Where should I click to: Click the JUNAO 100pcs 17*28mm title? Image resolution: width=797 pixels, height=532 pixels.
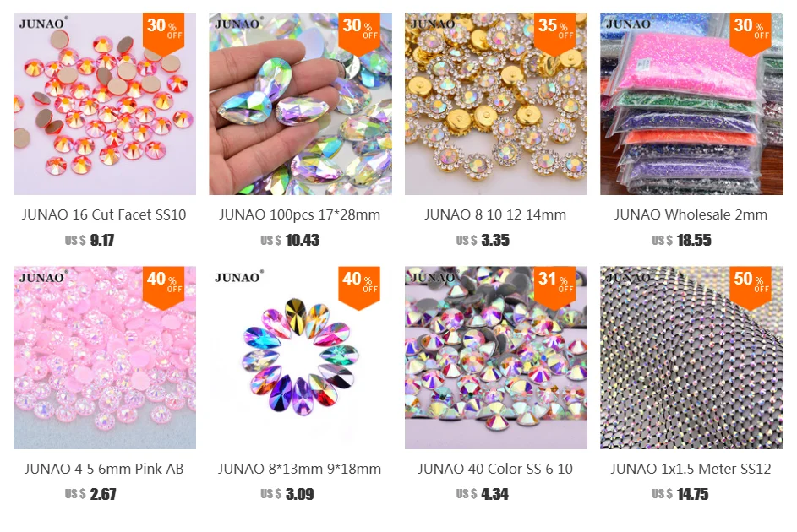tap(300, 214)
